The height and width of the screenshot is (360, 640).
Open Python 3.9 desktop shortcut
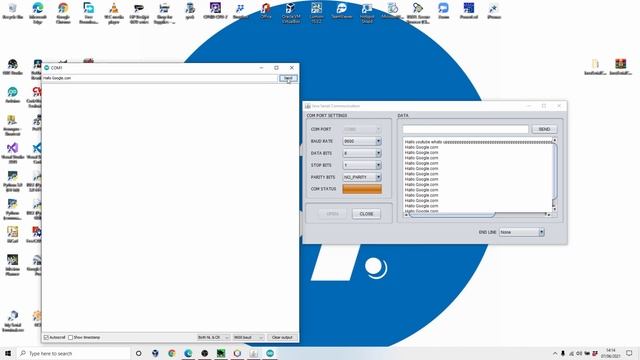[13, 181]
